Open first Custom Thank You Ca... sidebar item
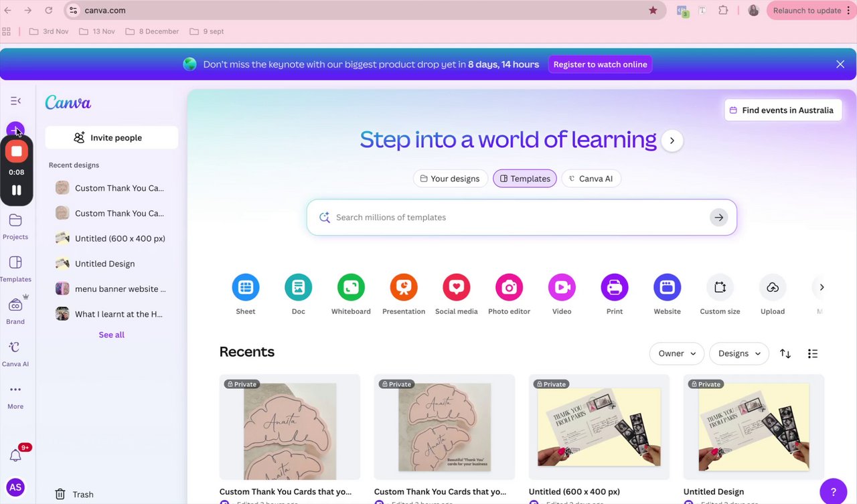The height and width of the screenshot is (504, 857). pyautogui.click(x=112, y=188)
